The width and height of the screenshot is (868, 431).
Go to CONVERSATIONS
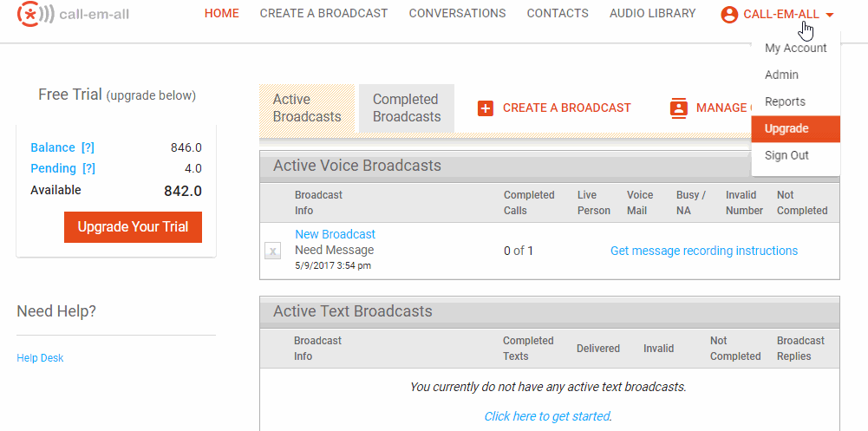point(457,13)
